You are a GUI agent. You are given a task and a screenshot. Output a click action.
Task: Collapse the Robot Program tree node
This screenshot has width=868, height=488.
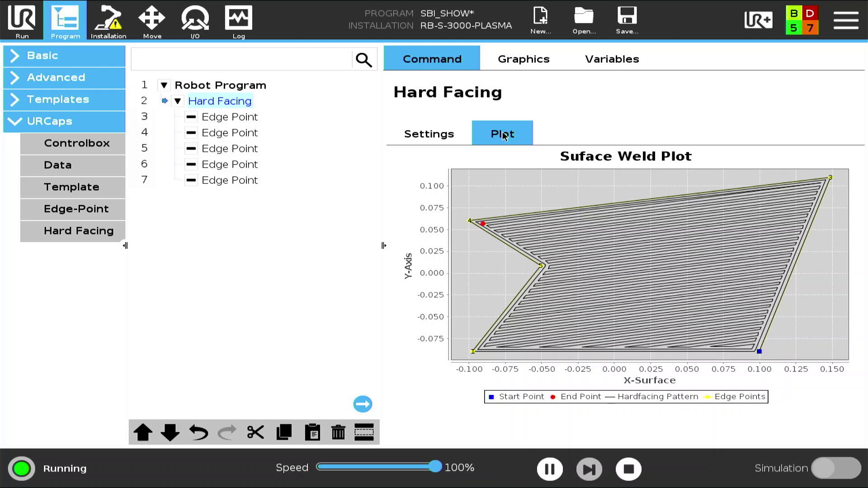coord(164,85)
